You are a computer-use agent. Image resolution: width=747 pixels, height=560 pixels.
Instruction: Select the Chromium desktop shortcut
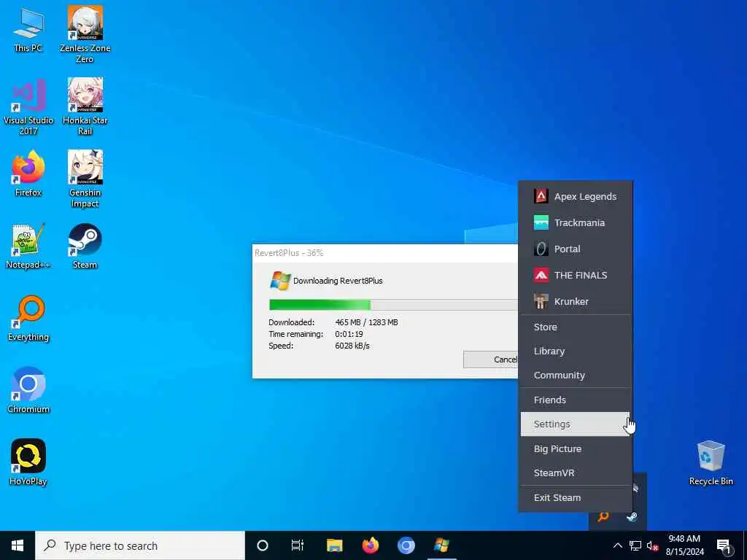pos(28,391)
